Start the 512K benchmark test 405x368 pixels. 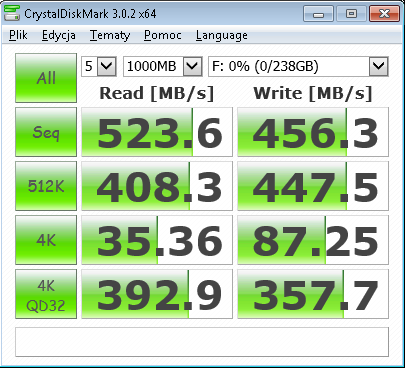[46, 186]
